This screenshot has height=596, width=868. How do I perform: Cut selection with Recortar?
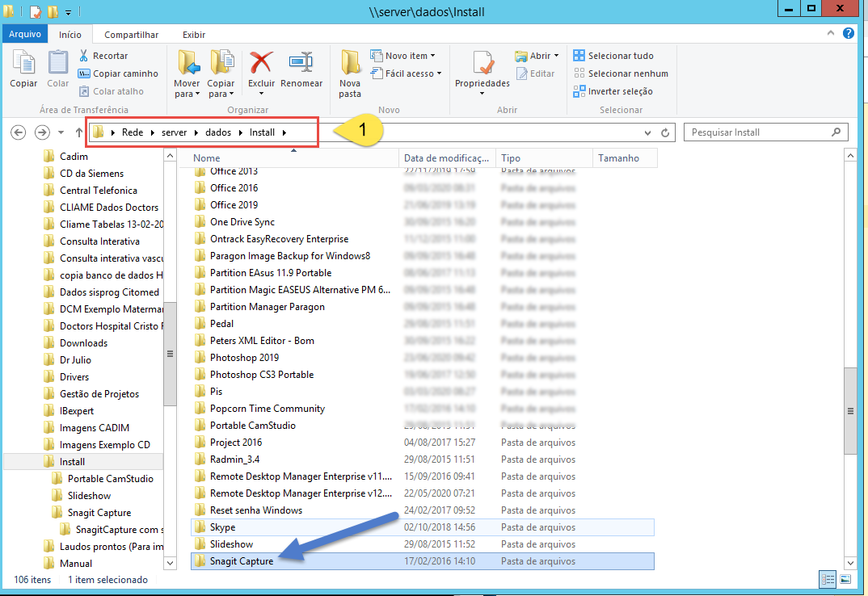pyautogui.click(x=103, y=56)
